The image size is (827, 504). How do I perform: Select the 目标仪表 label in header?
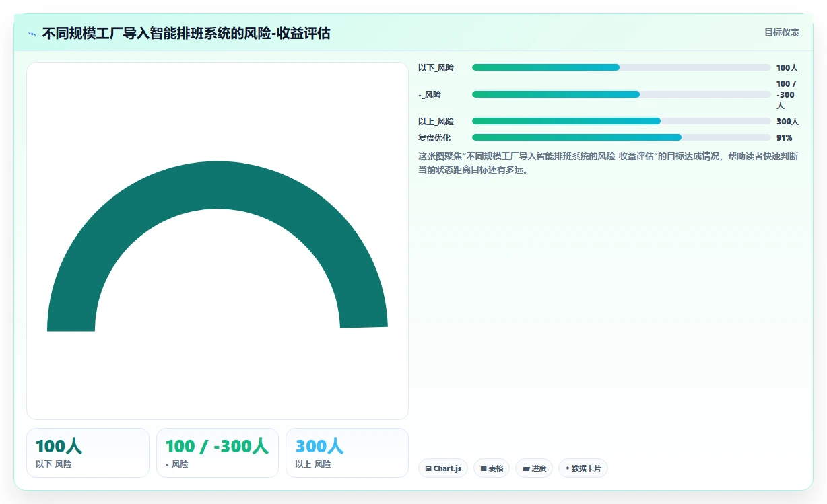[782, 32]
